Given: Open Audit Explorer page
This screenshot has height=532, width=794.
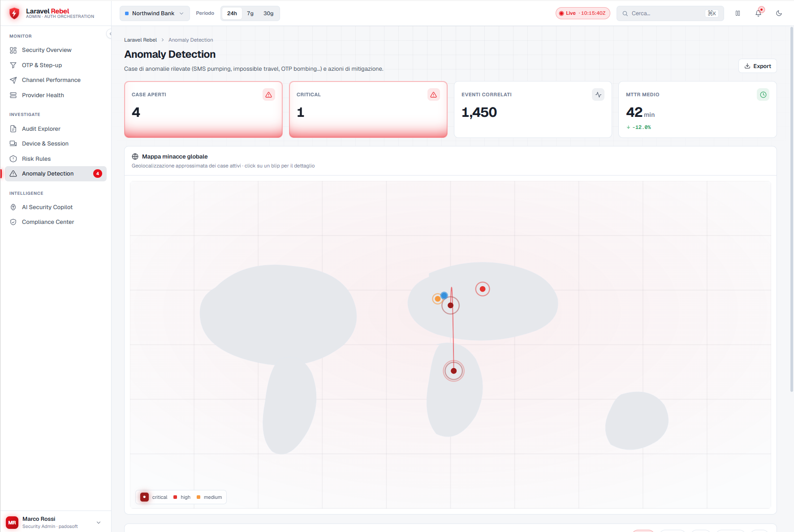Looking at the screenshot, I should coord(56,129).
